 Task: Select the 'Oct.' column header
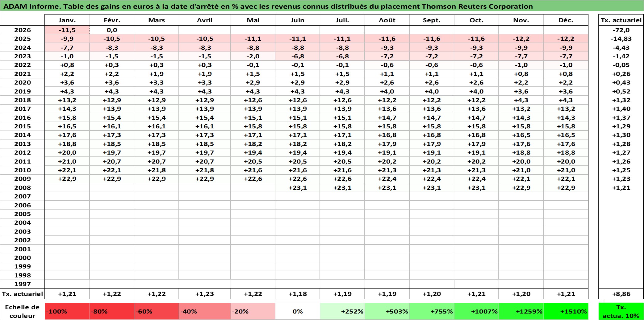click(476, 20)
